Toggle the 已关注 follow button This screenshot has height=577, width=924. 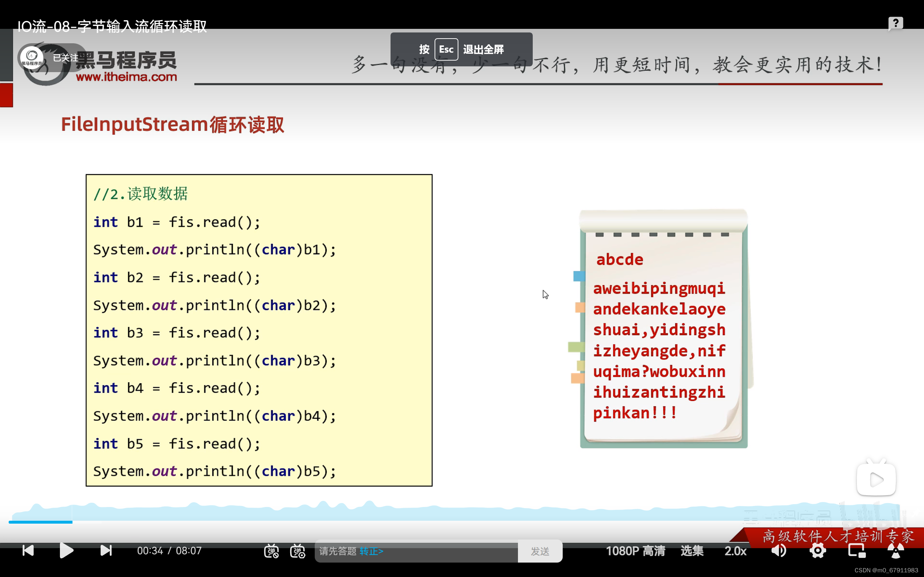point(66,58)
